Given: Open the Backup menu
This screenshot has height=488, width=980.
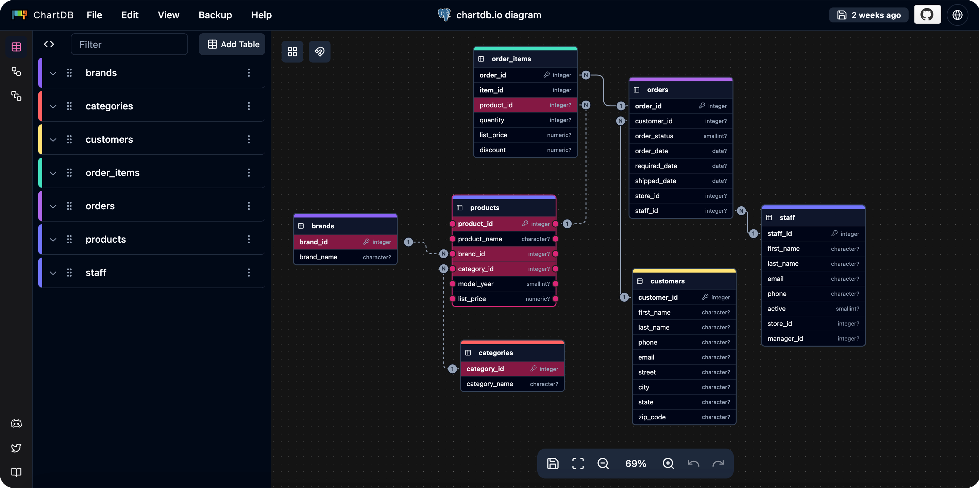Looking at the screenshot, I should pyautogui.click(x=215, y=15).
